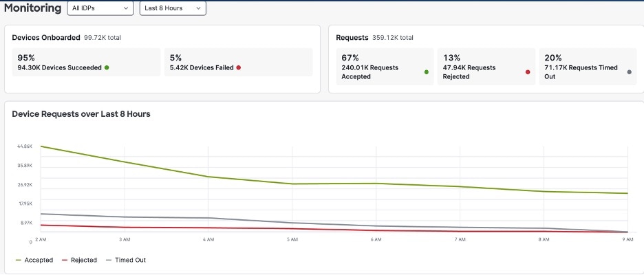Click the 5 AM x-axis label

pyautogui.click(x=292, y=239)
